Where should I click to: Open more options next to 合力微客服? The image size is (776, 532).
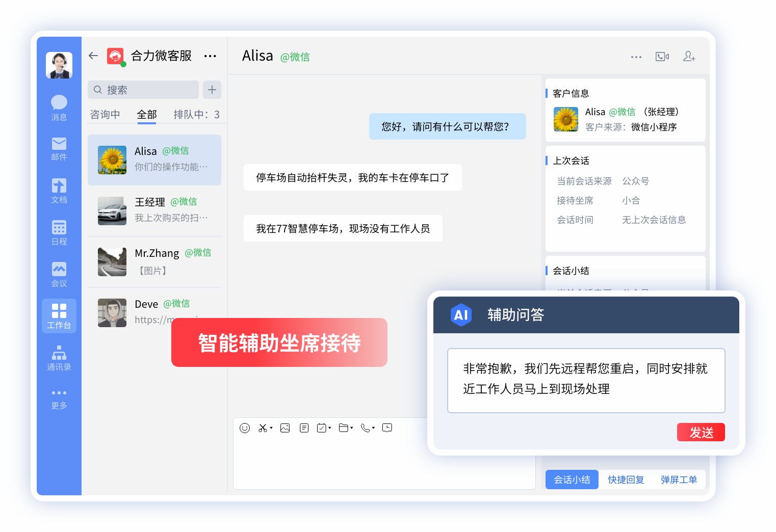click(x=210, y=56)
